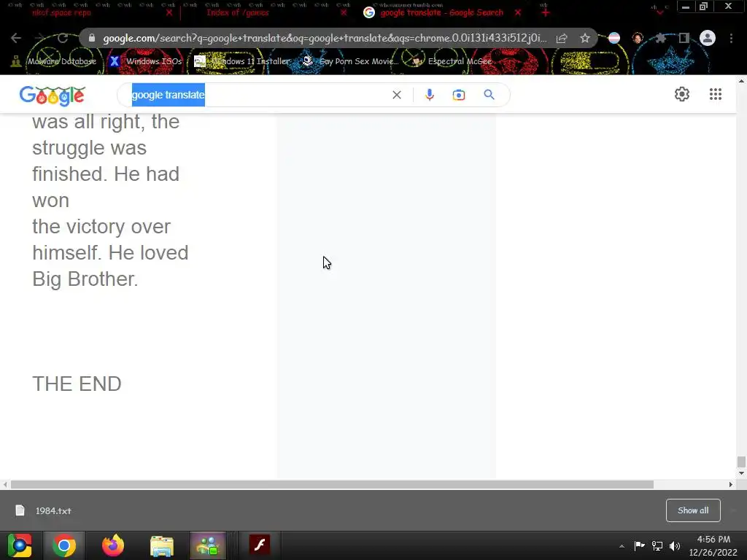Click the horizontal scrollbar thumb
The height and width of the screenshot is (560, 747).
332,485
